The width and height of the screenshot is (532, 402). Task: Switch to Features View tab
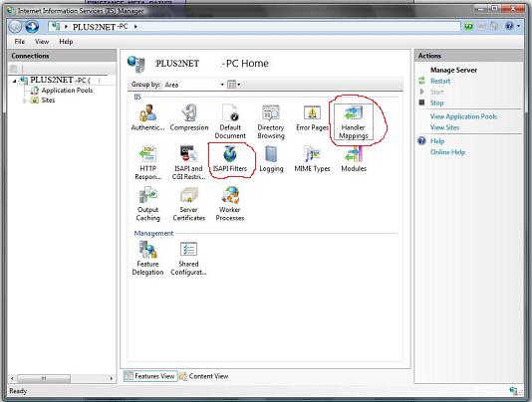(150, 376)
